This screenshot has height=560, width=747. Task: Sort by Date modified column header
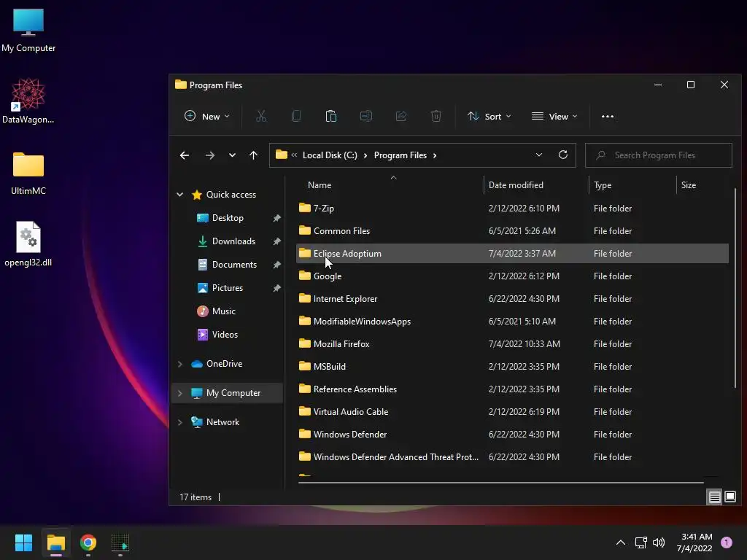(x=516, y=184)
